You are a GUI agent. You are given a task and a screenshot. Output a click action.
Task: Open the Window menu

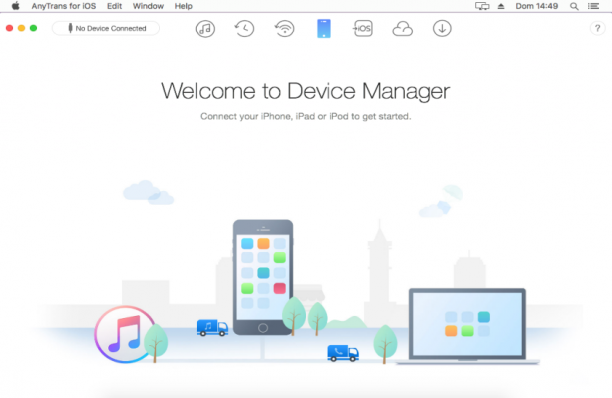(148, 6)
